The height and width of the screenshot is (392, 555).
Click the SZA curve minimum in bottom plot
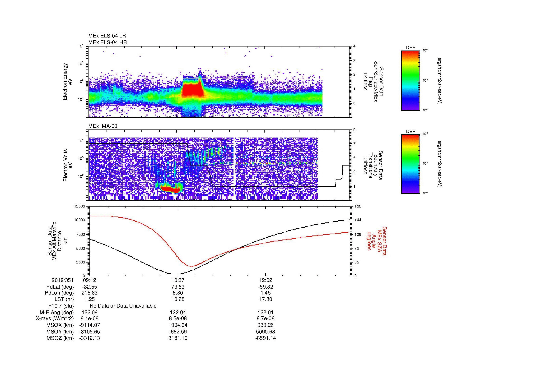[191, 266]
